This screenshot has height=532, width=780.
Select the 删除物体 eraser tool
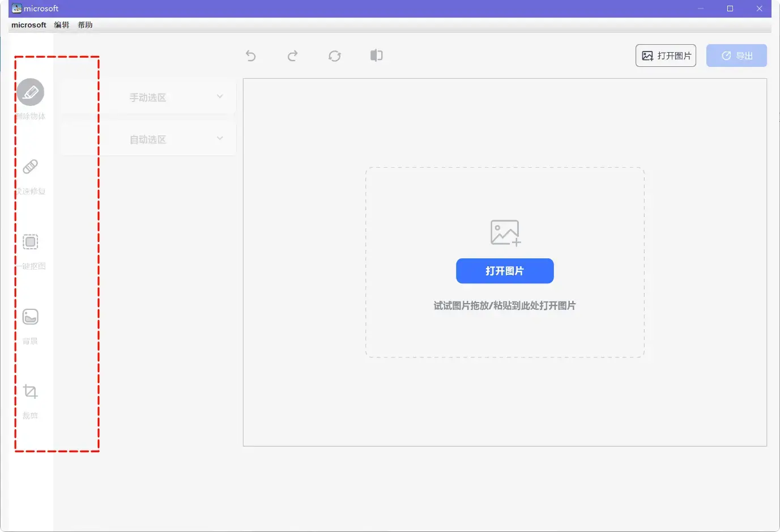pyautogui.click(x=31, y=92)
